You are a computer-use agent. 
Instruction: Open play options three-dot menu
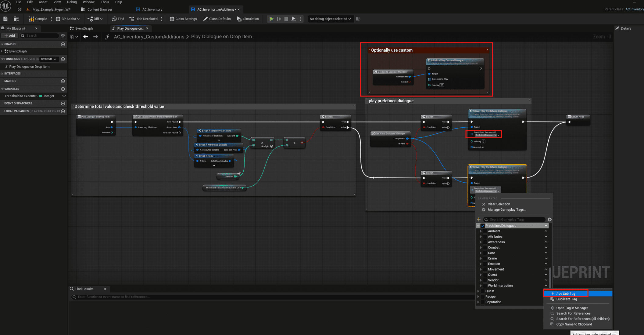click(x=301, y=19)
